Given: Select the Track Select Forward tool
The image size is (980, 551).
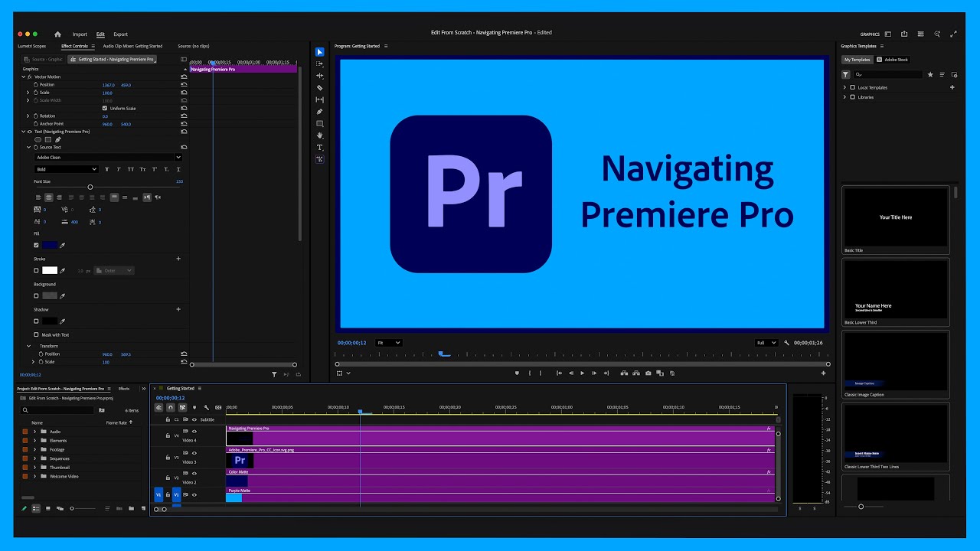Looking at the screenshot, I should point(320,64).
